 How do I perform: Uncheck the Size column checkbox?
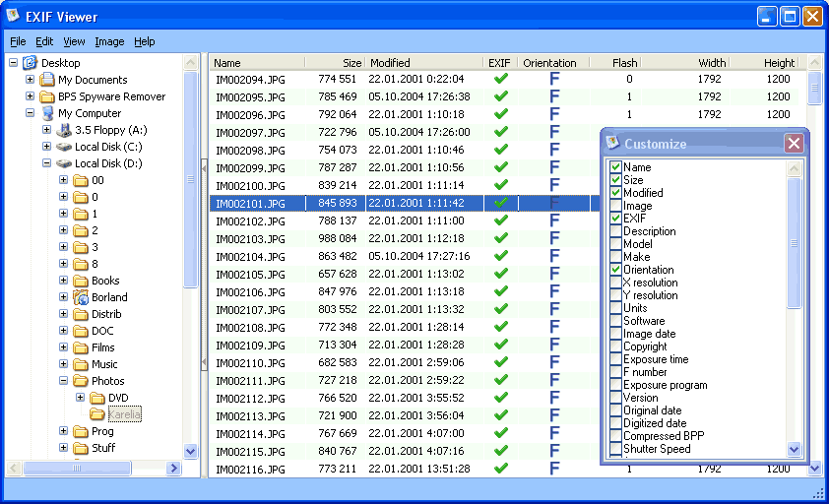click(615, 180)
